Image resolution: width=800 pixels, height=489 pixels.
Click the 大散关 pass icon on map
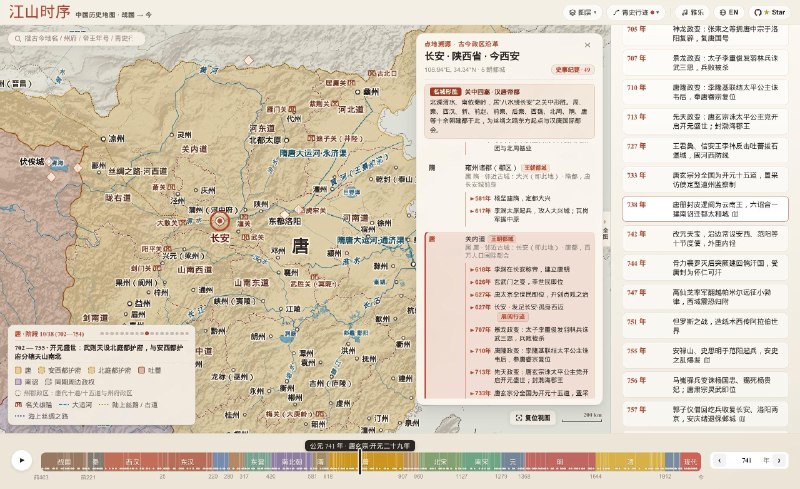point(182,223)
